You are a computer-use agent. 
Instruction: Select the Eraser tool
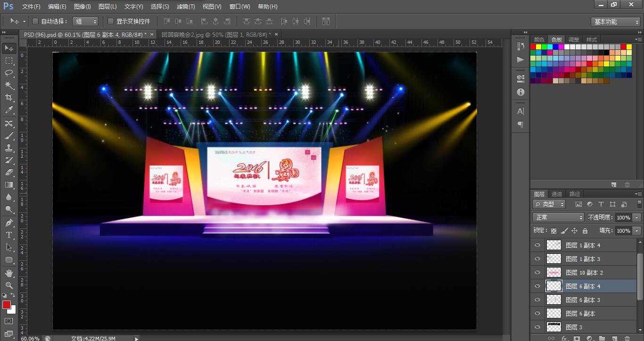[9, 172]
